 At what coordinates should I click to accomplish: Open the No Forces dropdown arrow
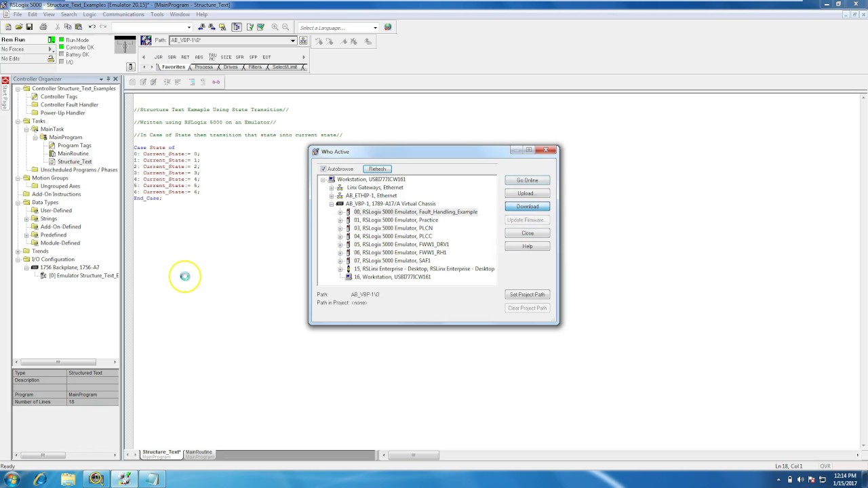coord(52,49)
